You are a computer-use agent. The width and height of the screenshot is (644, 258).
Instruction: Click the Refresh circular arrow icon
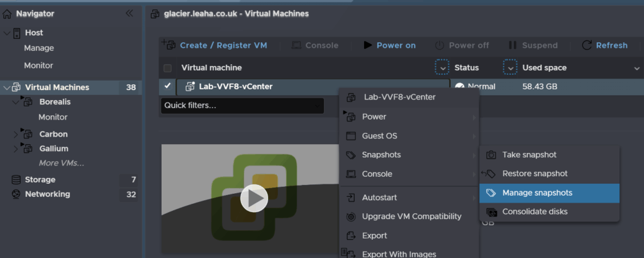pyautogui.click(x=587, y=45)
